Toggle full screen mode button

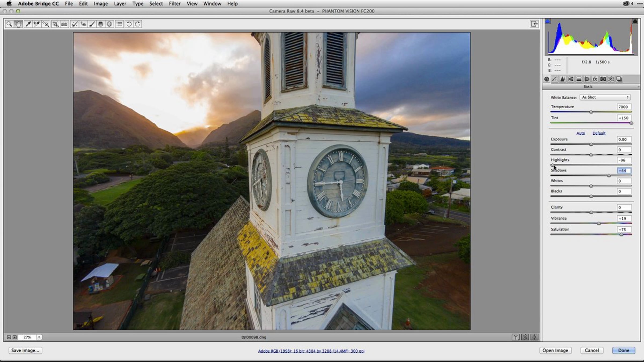click(x=534, y=24)
